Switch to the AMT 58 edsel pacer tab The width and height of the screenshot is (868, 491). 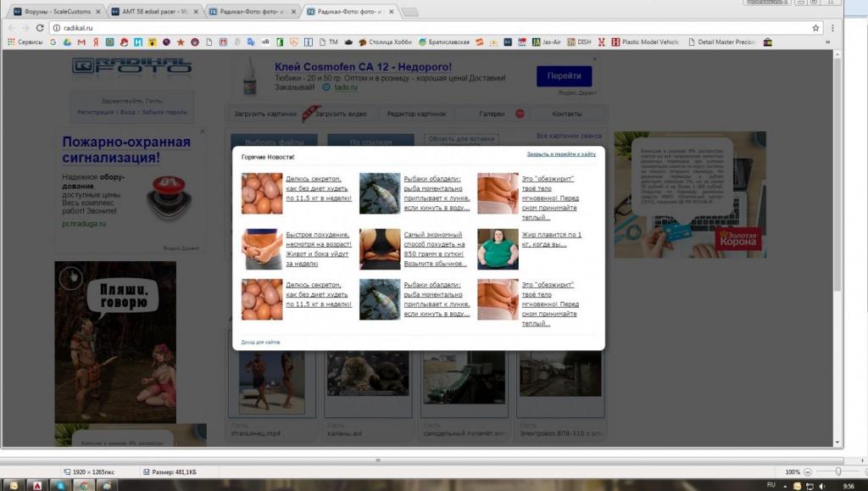coord(154,12)
